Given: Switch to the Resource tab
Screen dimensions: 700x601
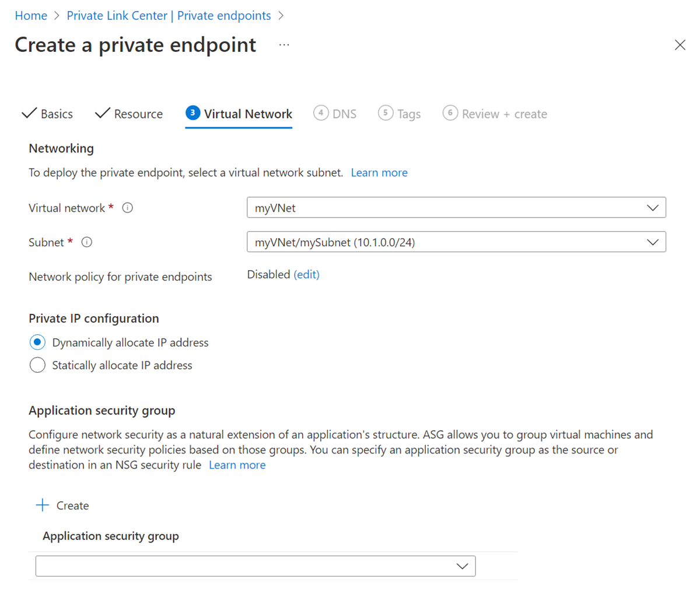Looking at the screenshot, I should click(129, 114).
